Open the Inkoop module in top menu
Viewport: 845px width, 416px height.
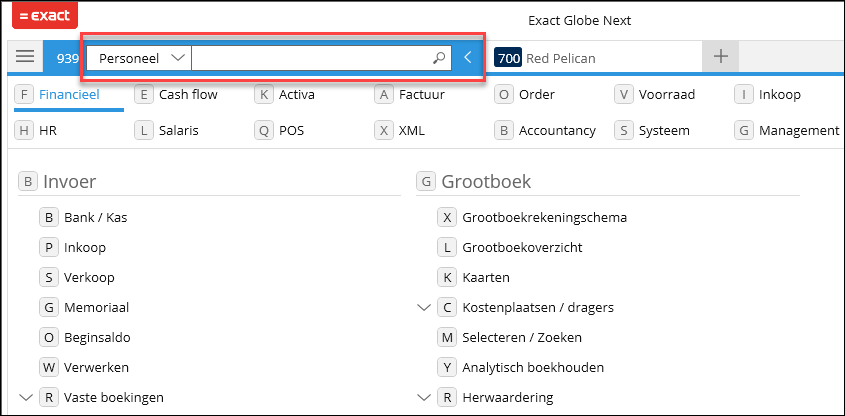coord(780,95)
